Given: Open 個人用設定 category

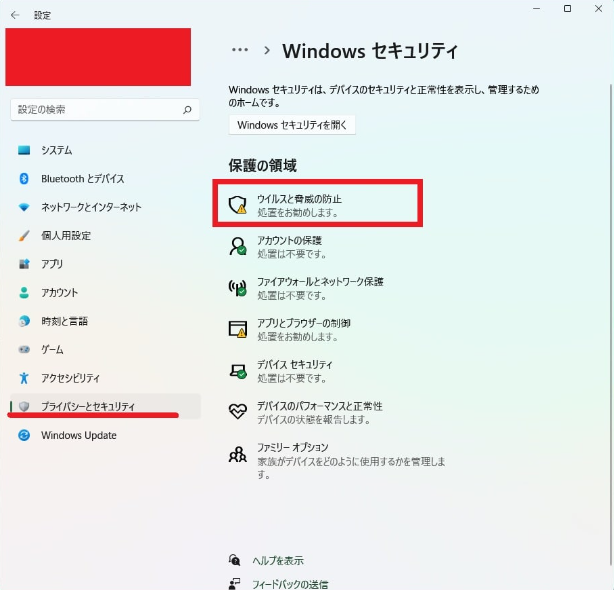Looking at the screenshot, I should [105, 236].
